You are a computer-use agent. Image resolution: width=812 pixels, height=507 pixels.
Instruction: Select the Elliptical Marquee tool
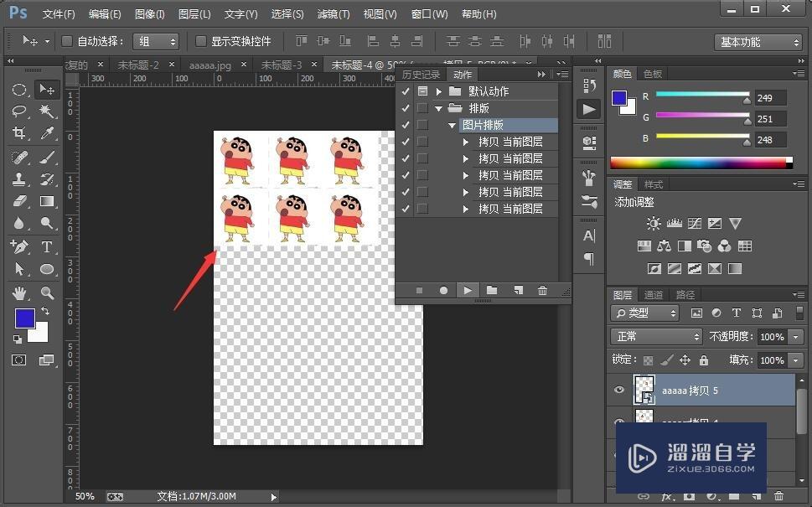click(x=19, y=90)
